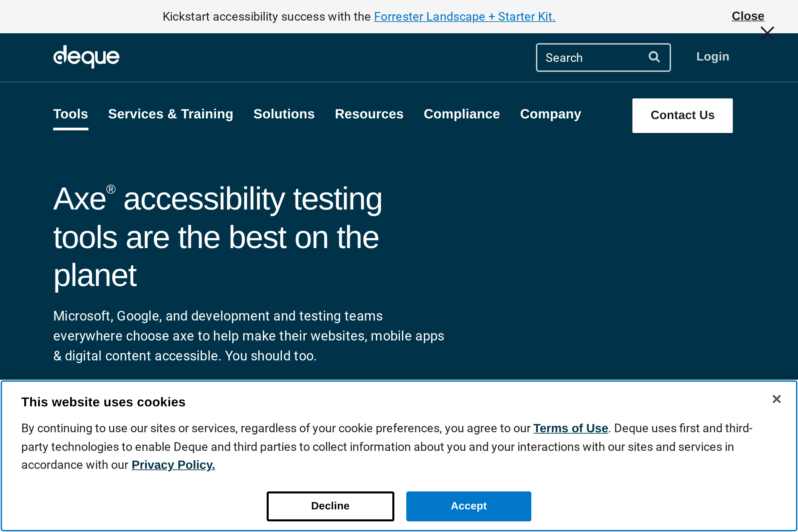
Task: Click the Close text in announcement bar
Action: click(748, 16)
